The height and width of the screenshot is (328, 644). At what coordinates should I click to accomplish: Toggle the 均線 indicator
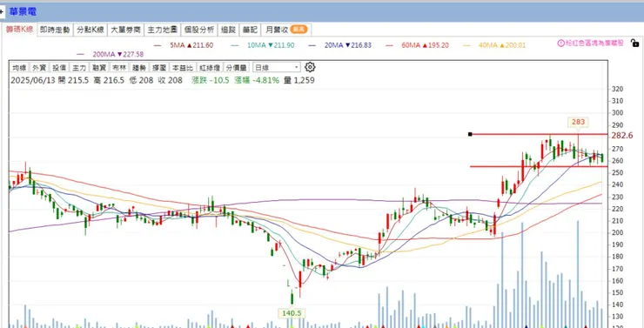click(x=19, y=68)
